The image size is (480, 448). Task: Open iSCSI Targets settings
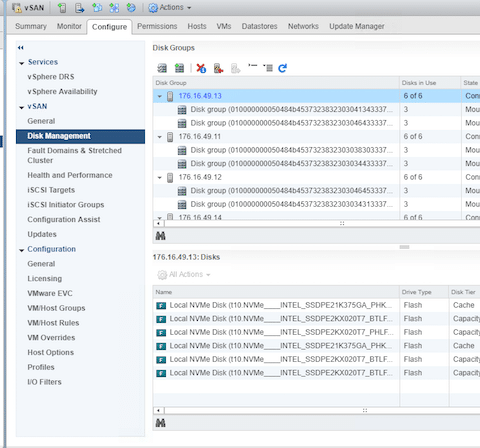click(x=51, y=190)
